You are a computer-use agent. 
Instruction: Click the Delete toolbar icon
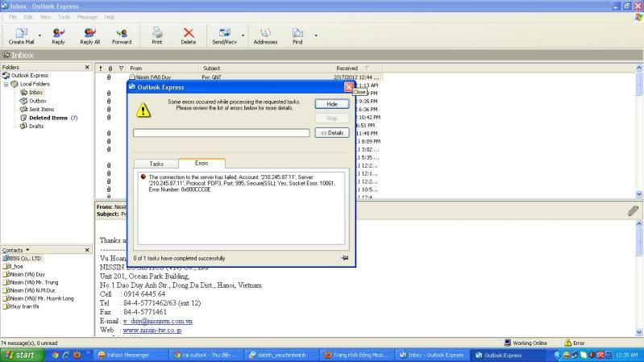point(189,35)
